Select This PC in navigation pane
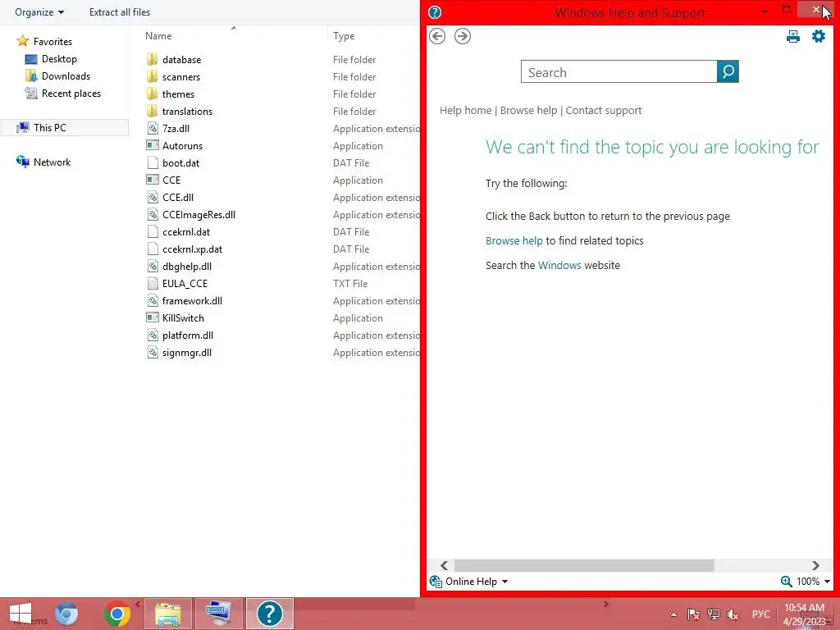Screen dimensions: 840x630 [50, 127]
